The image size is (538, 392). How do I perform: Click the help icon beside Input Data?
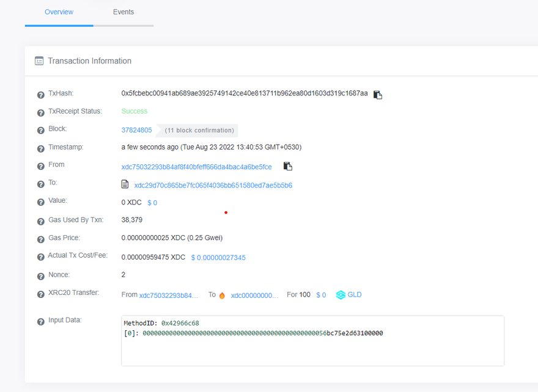40,321
